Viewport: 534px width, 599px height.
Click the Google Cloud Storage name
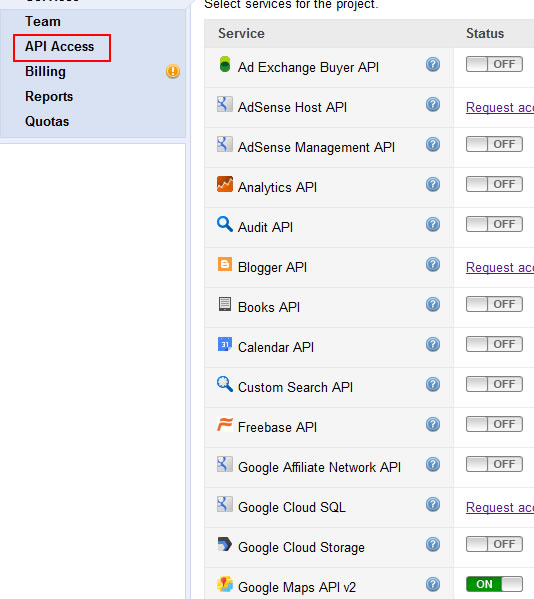301,547
